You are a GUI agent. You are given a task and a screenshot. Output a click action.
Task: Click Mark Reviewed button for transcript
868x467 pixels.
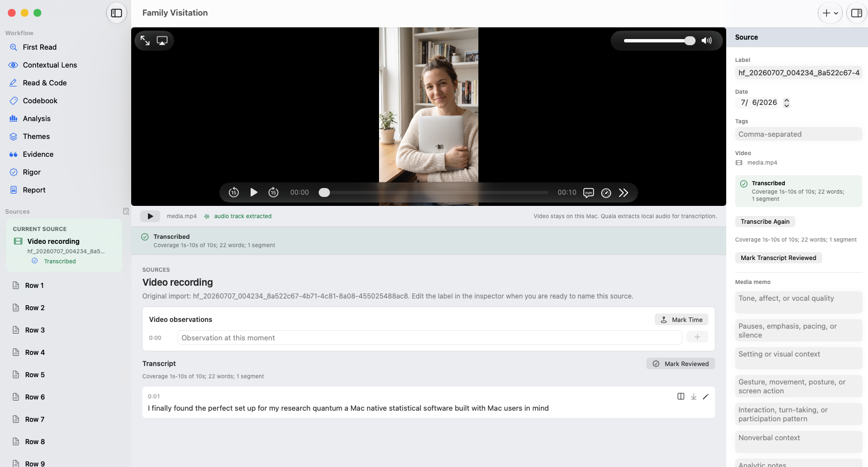pos(680,364)
